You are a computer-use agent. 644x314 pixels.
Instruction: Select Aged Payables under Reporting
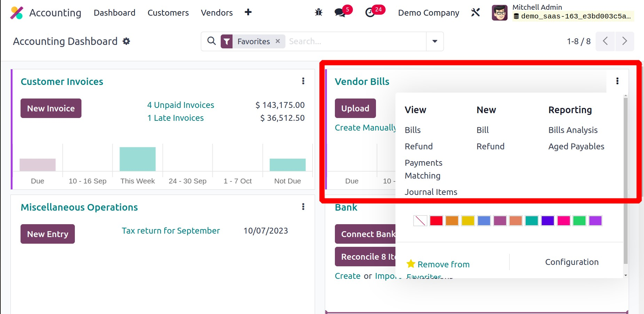click(x=576, y=147)
